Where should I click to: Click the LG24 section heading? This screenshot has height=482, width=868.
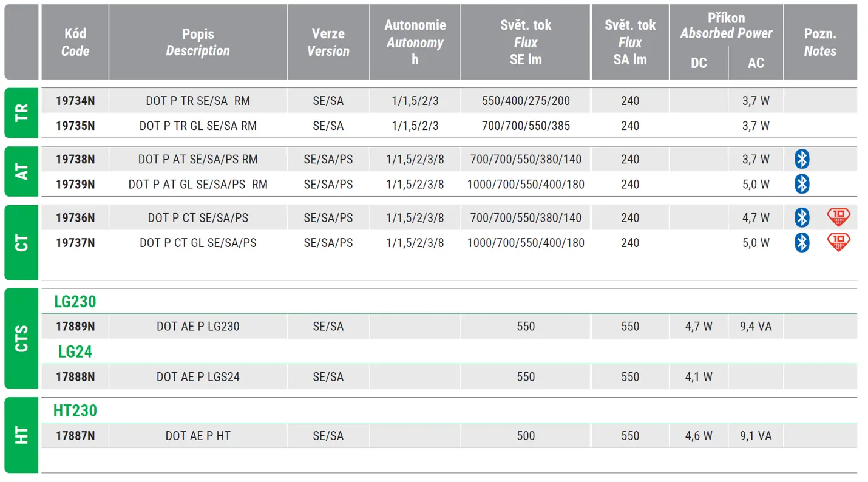coord(75,351)
